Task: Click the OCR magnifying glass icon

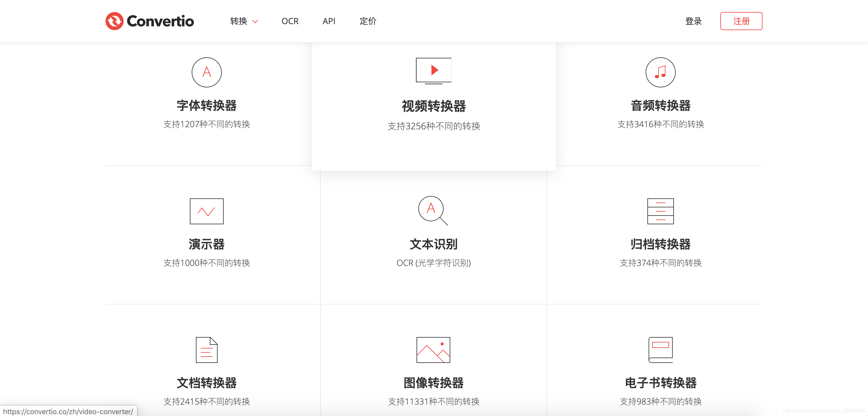Action: pos(432,210)
